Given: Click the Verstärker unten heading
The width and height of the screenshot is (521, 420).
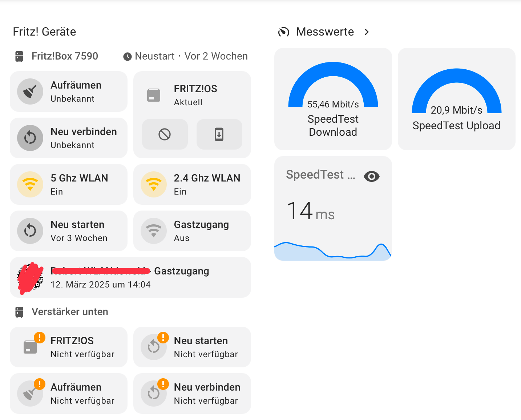Looking at the screenshot, I should tap(70, 312).
